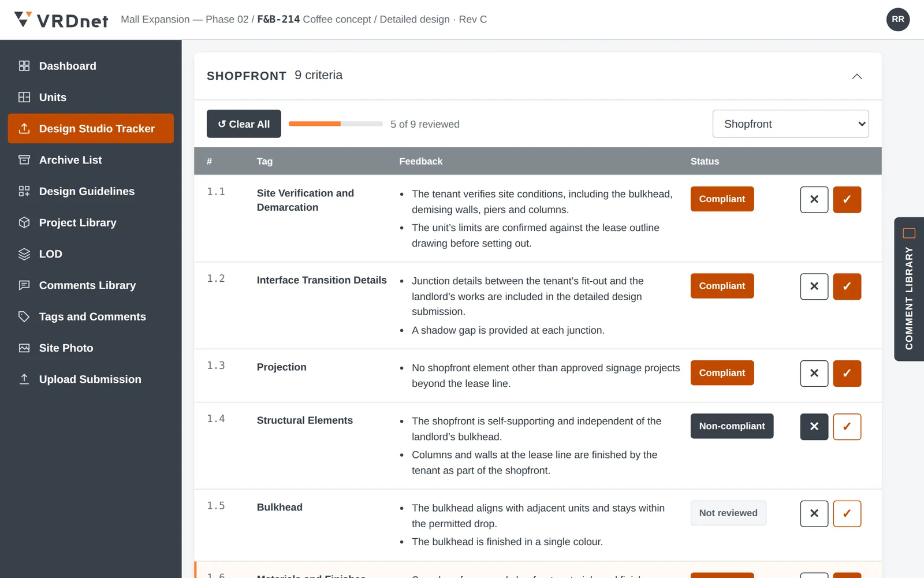This screenshot has width=924, height=578.
Task: Collapse the Shopfront criteria section
Action: (857, 76)
